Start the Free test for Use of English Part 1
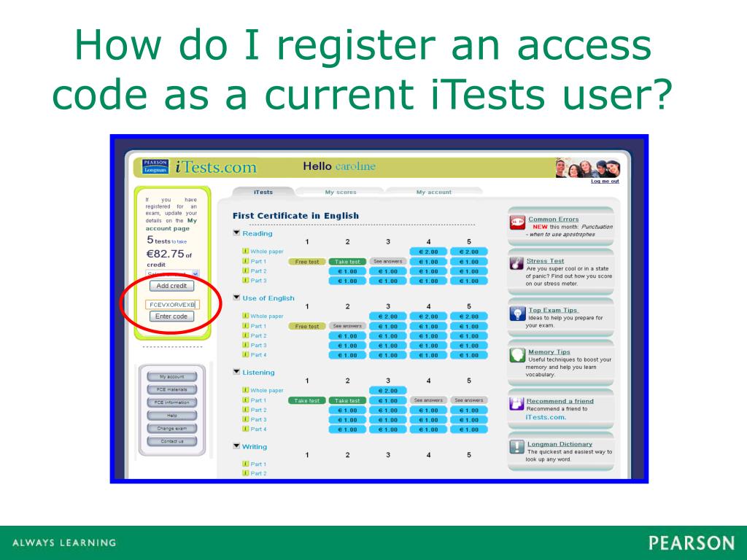Image resolution: width=747 pixels, height=560 pixels. 307,326
